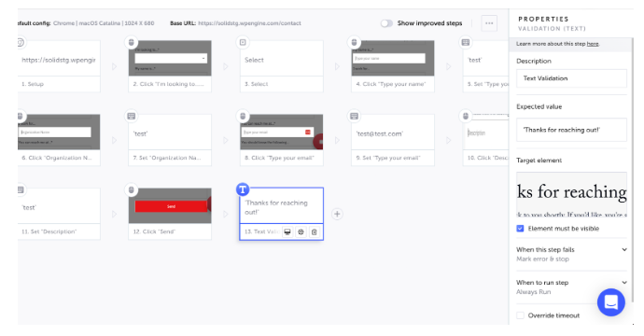Click the 'Mark error & stop' value

click(x=542, y=259)
